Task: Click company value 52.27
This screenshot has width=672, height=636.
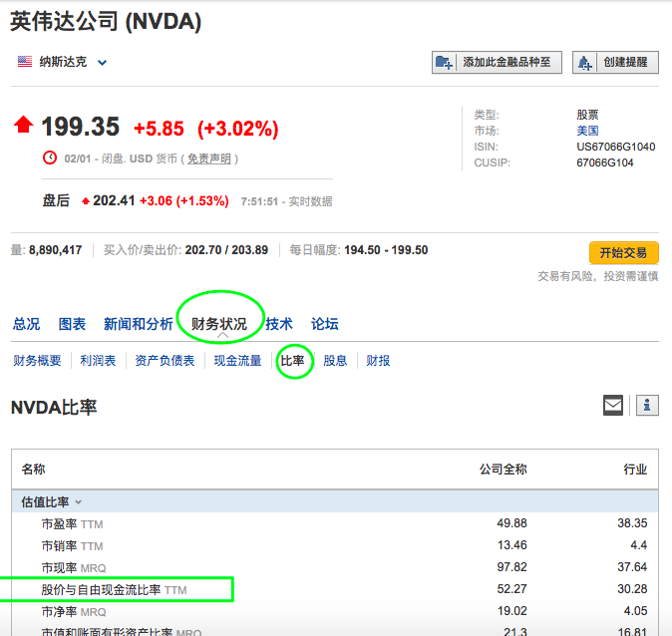Action: pyautogui.click(x=512, y=589)
